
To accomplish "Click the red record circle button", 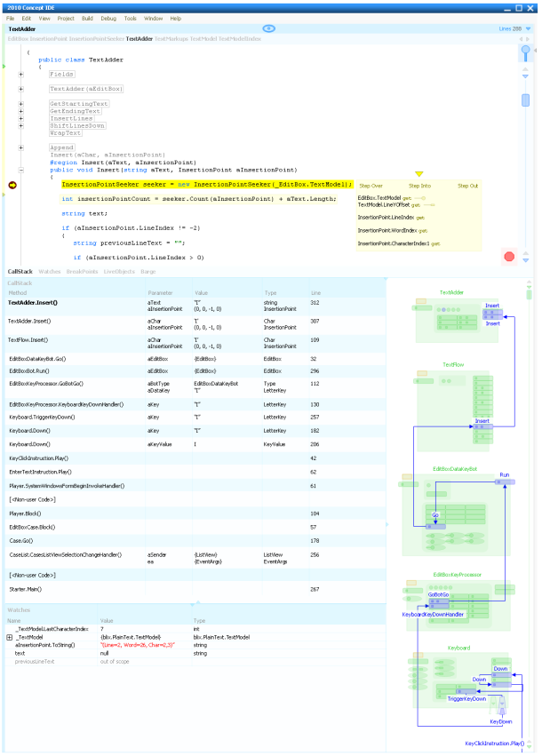I will [x=509, y=257].
